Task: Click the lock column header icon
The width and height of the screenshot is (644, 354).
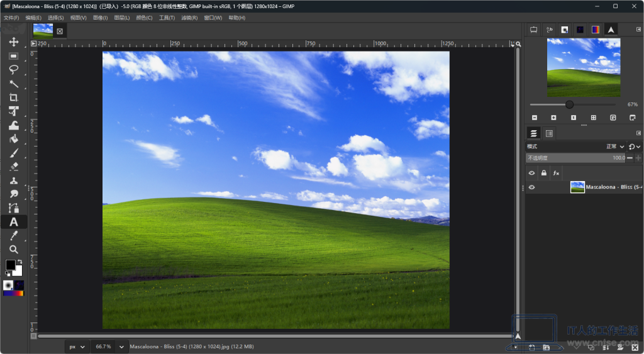Action: coord(544,173)
